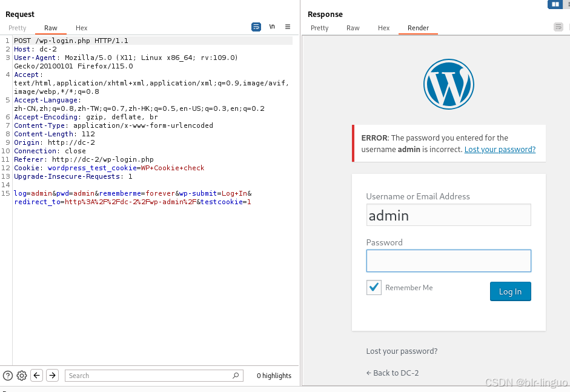Click the Origin: http://dc-2 header line
Viewport: 570px width, 392px height.
pos(54,142)
